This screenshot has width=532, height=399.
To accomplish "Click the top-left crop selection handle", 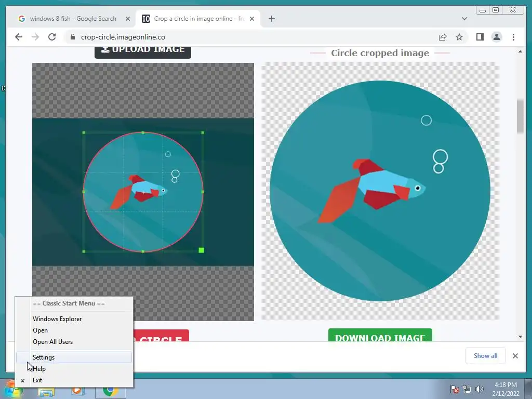I will (x=84, y=132).
